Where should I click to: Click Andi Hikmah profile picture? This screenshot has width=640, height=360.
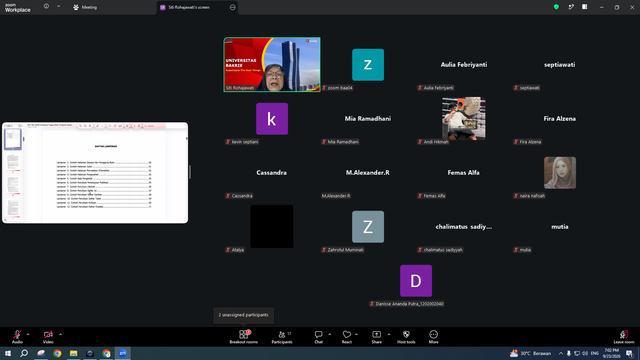464,118
